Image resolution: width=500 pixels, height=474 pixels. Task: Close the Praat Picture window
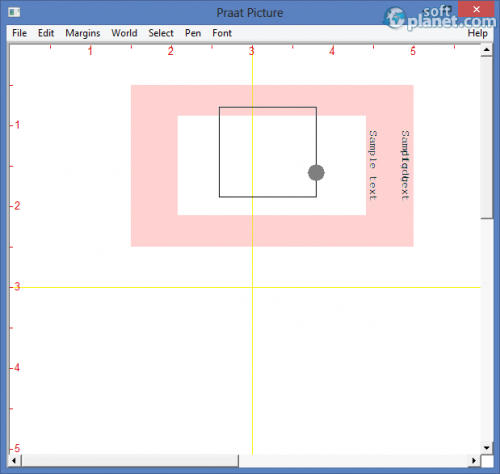pos(476,9)
